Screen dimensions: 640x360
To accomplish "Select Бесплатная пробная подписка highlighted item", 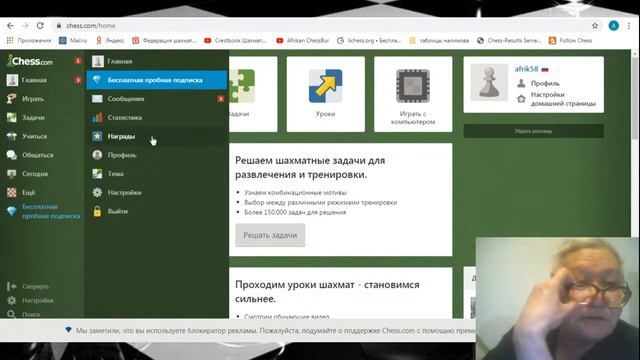I will pyautogui.click(x=157, y=80).
